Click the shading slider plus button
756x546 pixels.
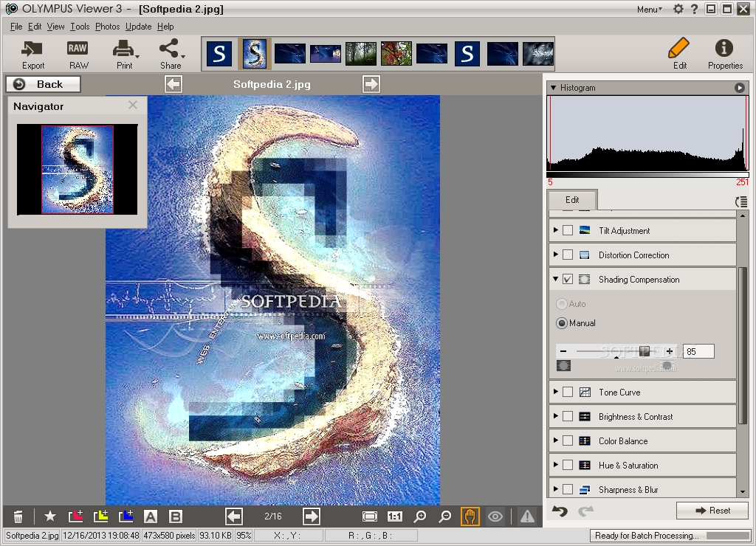pos(669,351)
